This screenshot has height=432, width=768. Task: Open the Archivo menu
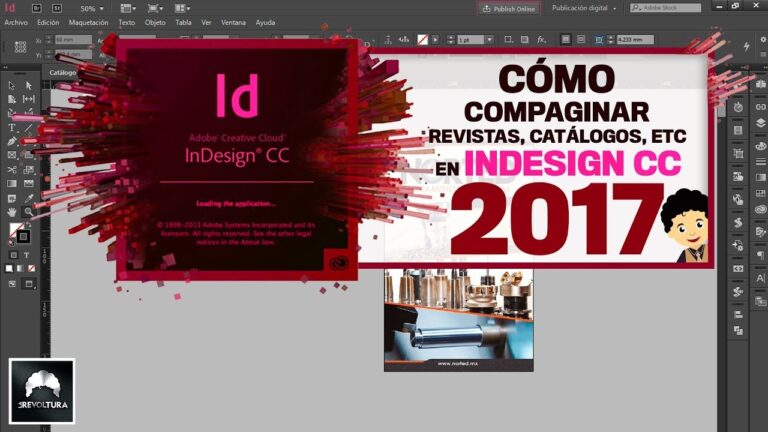16,23
